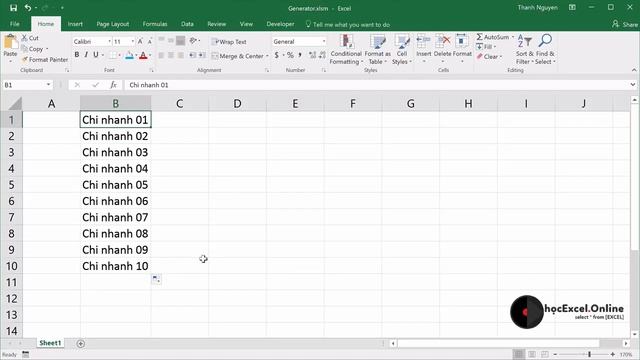This screenshot has height=360, width=640.
Task: Open the Auto Fill Options button
Action: pos(156,279)
